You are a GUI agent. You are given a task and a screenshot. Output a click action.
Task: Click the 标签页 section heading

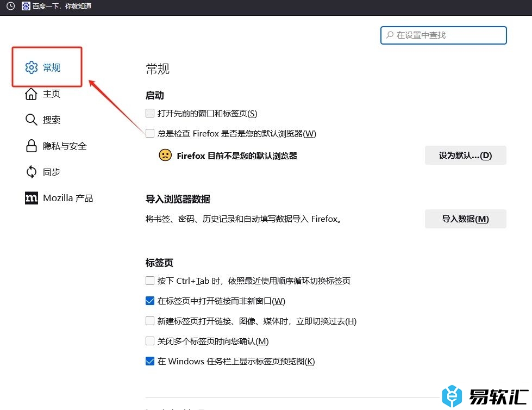159,263
